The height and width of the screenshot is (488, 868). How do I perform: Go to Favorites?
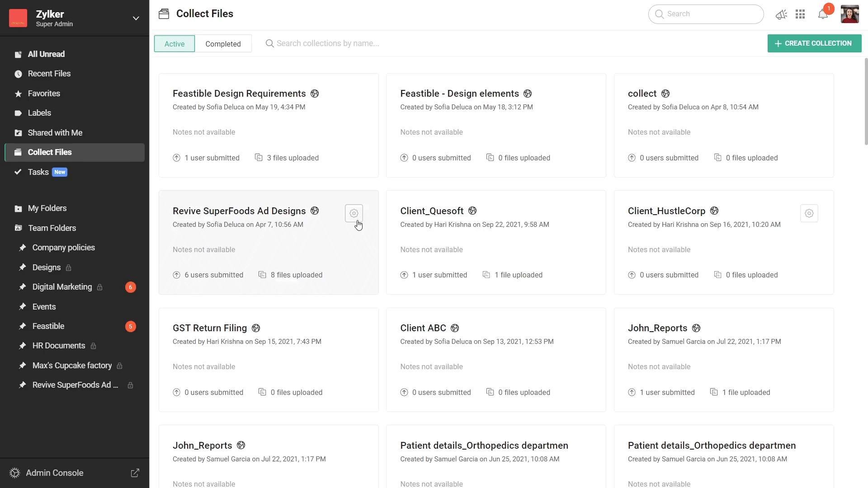pos(75,94)
